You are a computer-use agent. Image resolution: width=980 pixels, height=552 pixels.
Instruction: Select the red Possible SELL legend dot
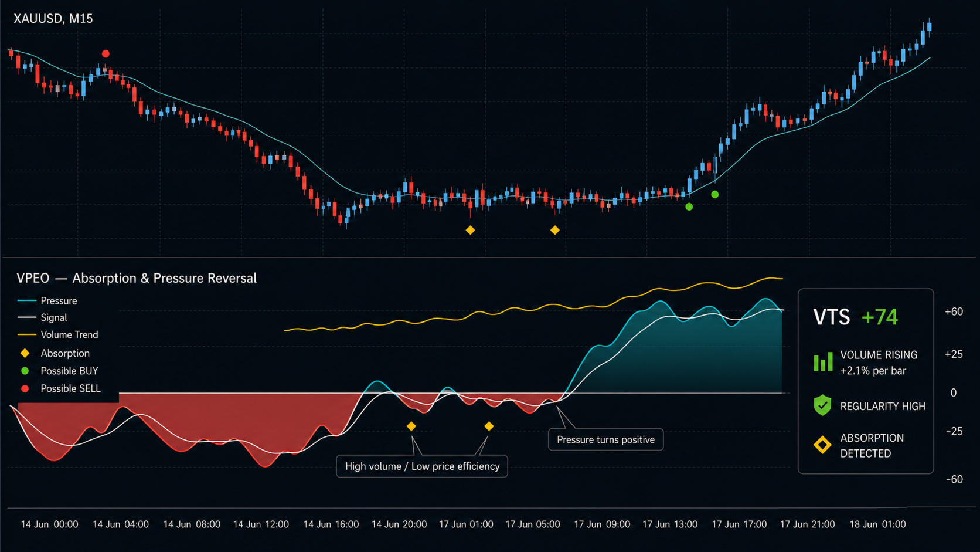[x=25, y=388]
